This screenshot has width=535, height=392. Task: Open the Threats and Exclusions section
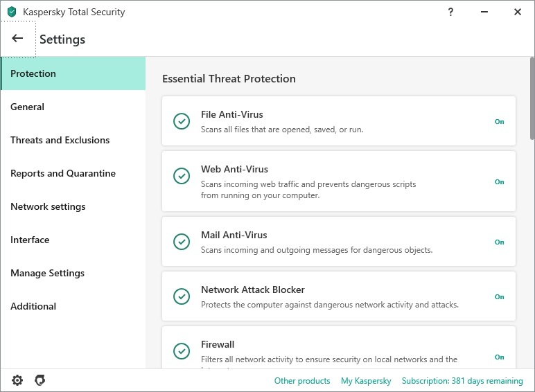[x=60, y=140]
